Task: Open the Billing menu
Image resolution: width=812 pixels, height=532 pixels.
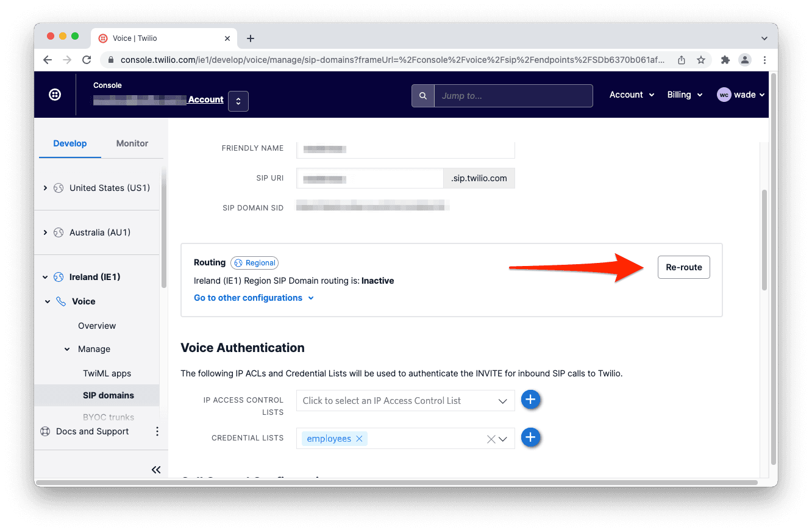Action: pos(685,95)
